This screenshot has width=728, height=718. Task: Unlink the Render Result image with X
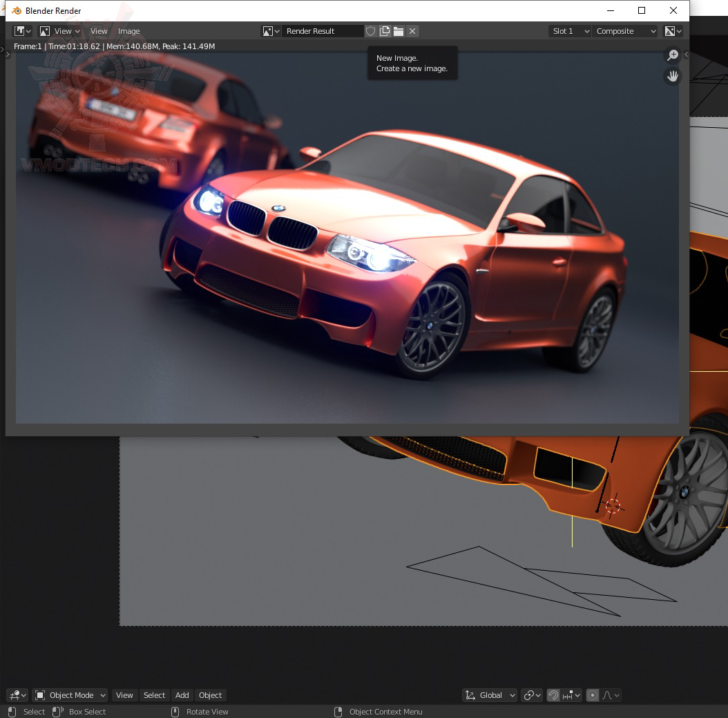tap(412, 31)
